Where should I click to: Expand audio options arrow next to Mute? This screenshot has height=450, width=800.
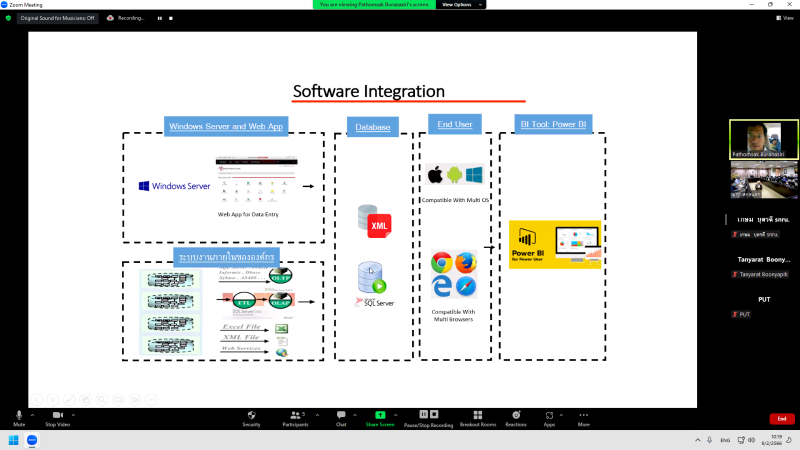[x=32, y=413]
